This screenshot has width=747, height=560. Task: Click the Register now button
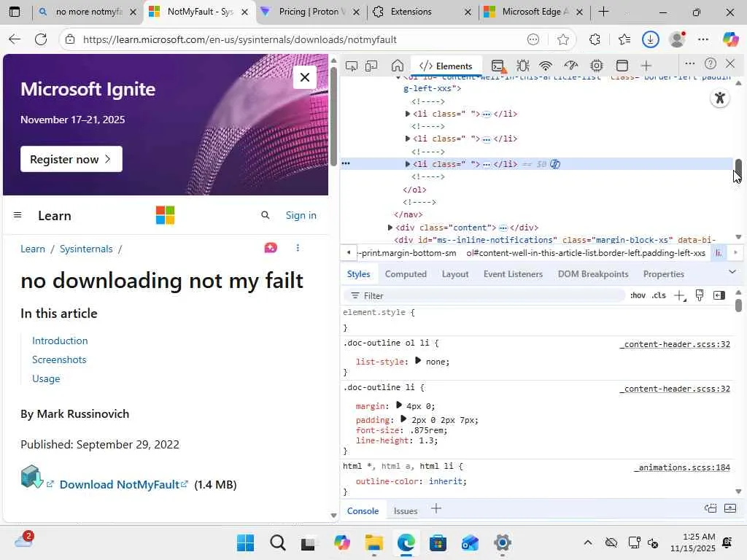click(x=71, y=159)
